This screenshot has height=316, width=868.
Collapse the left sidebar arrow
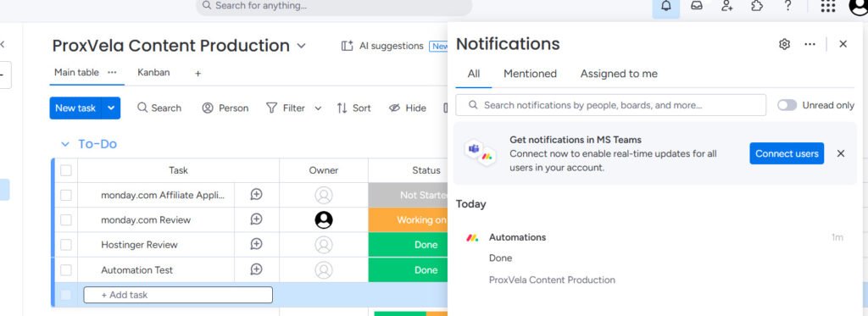click(3, 44)
